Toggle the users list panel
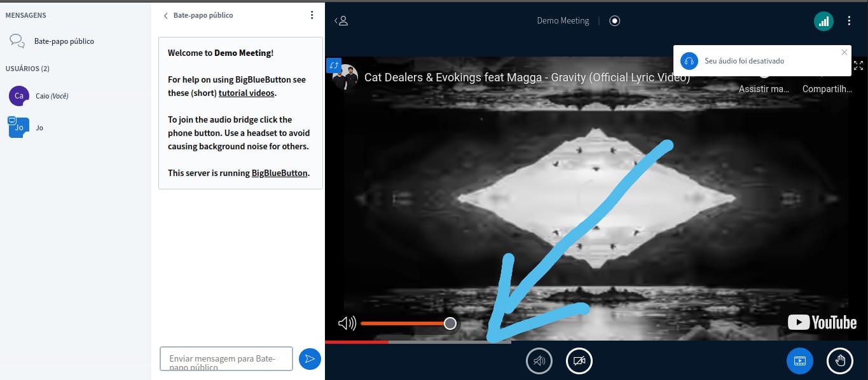 point(341,21)
